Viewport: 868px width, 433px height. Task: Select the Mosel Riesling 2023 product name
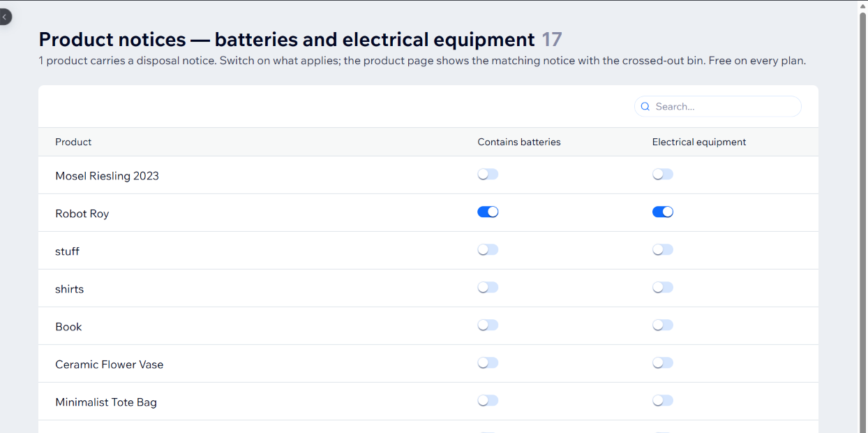[107, 176]
